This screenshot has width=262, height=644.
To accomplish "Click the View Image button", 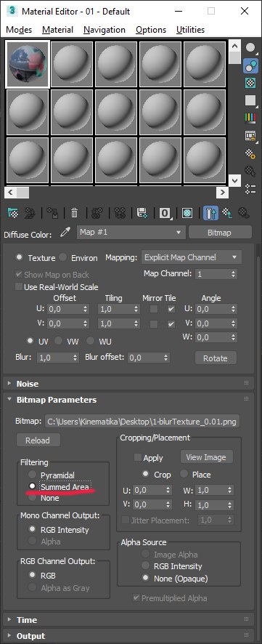I will [206, 457].
